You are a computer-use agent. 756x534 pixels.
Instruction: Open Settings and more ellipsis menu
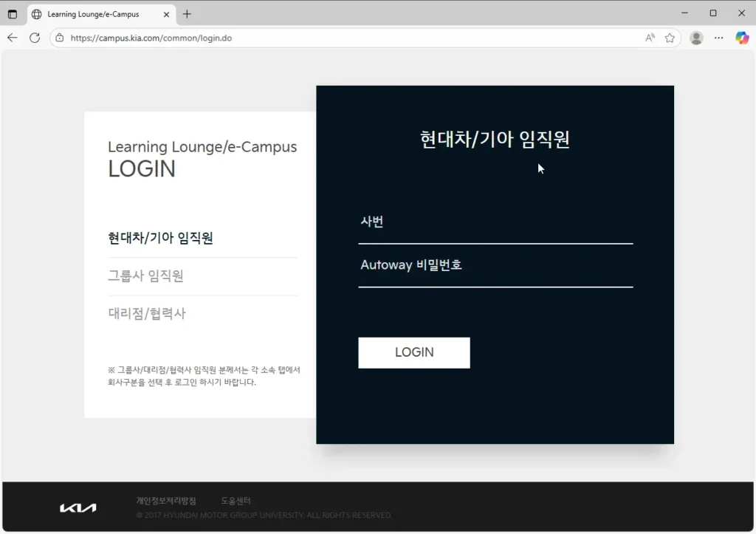(x=719, y=38)
